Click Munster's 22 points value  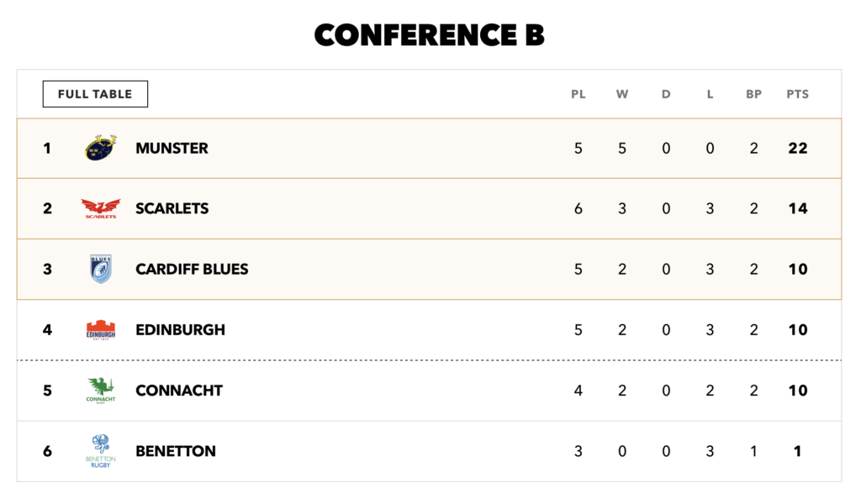click(797, 149)
